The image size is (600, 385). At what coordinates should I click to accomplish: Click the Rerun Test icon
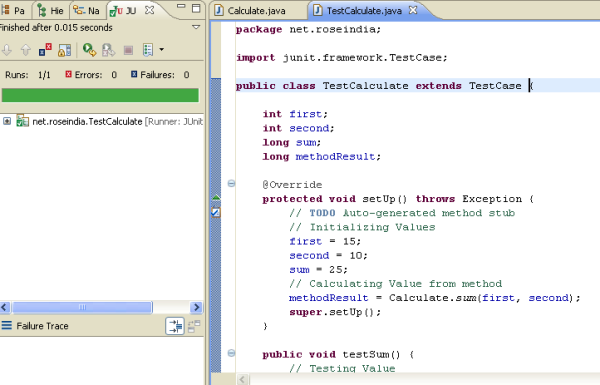pos(90,50)
